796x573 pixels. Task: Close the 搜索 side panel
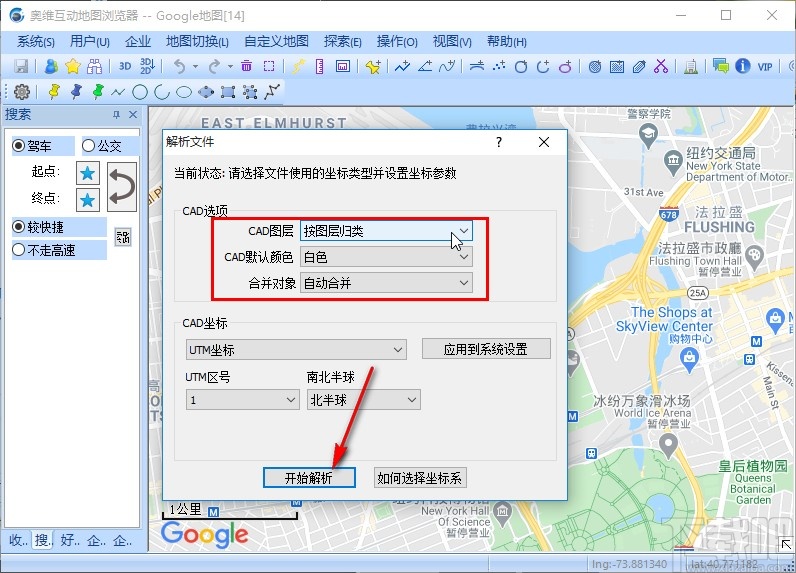(133, 115)
